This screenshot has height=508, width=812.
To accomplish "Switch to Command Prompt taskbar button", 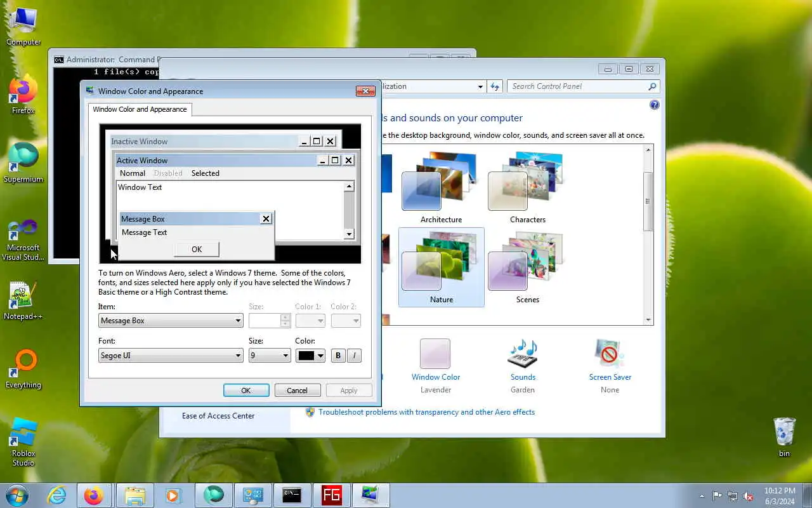I will click(x=292, y=495).
